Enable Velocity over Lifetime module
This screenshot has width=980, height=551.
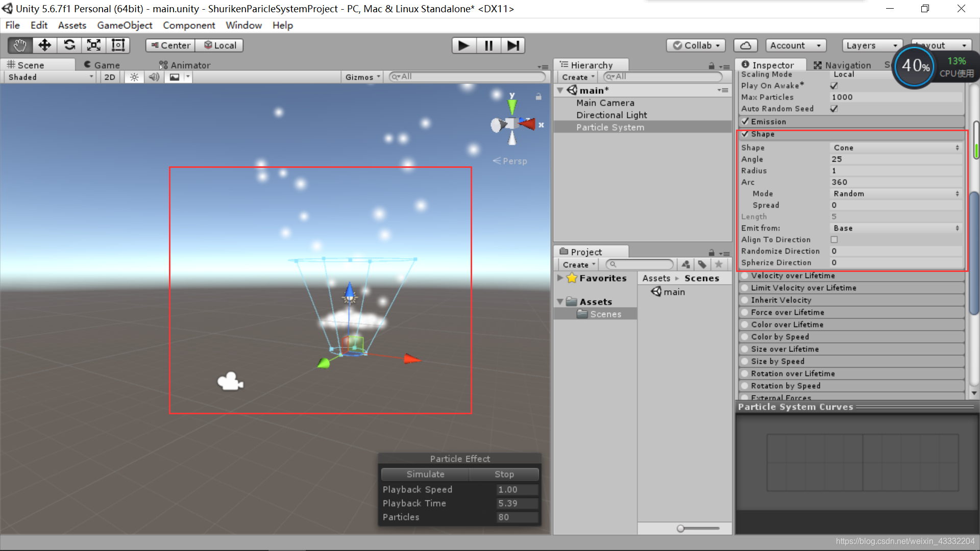745,275
